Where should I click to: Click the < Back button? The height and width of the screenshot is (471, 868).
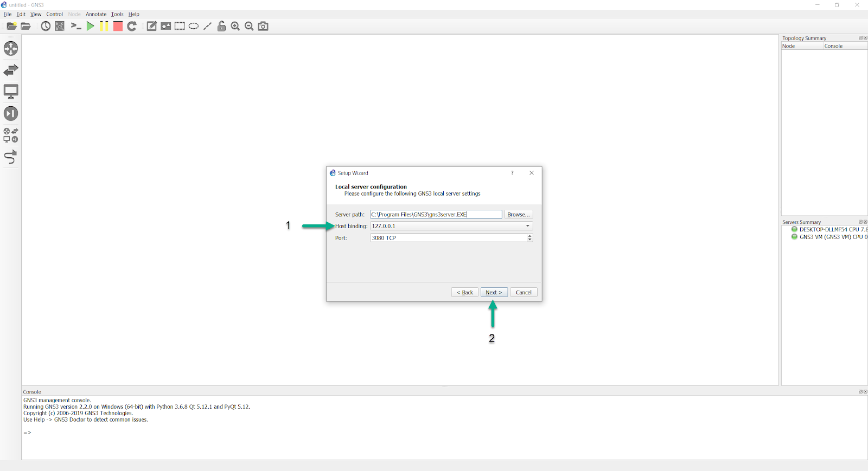point(465,292)
